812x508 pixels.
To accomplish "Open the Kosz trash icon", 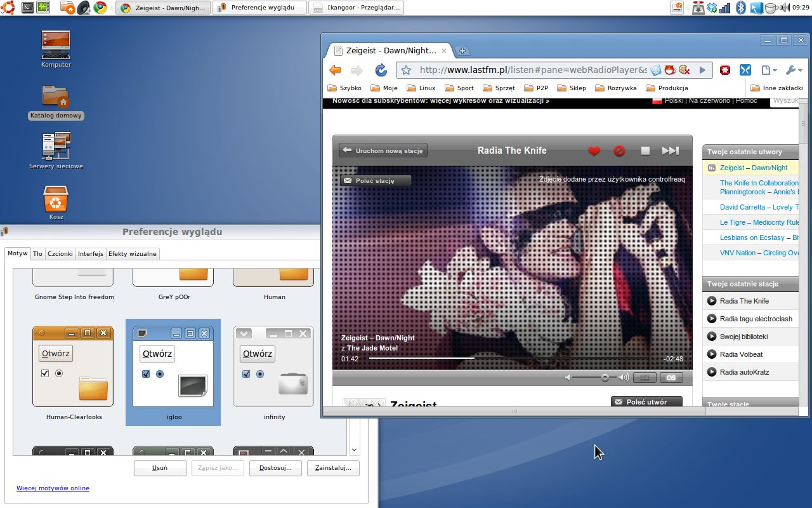I will click(56, 203).
